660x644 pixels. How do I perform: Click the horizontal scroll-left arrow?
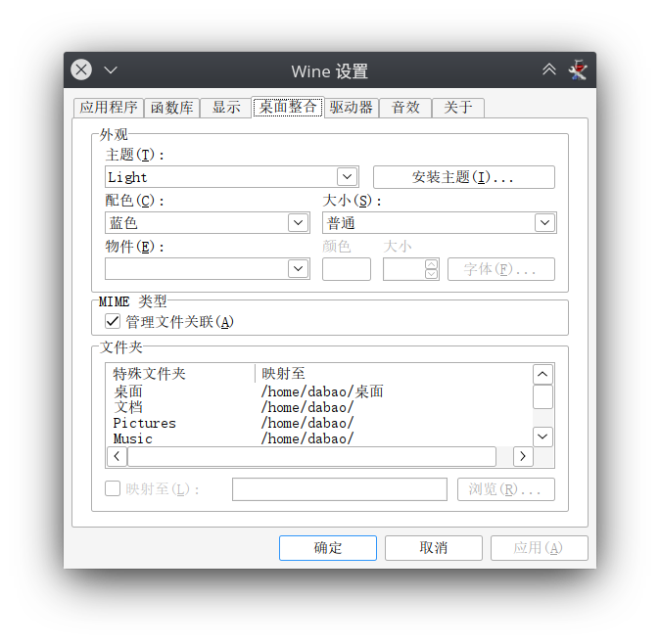(x=117, y=456)
